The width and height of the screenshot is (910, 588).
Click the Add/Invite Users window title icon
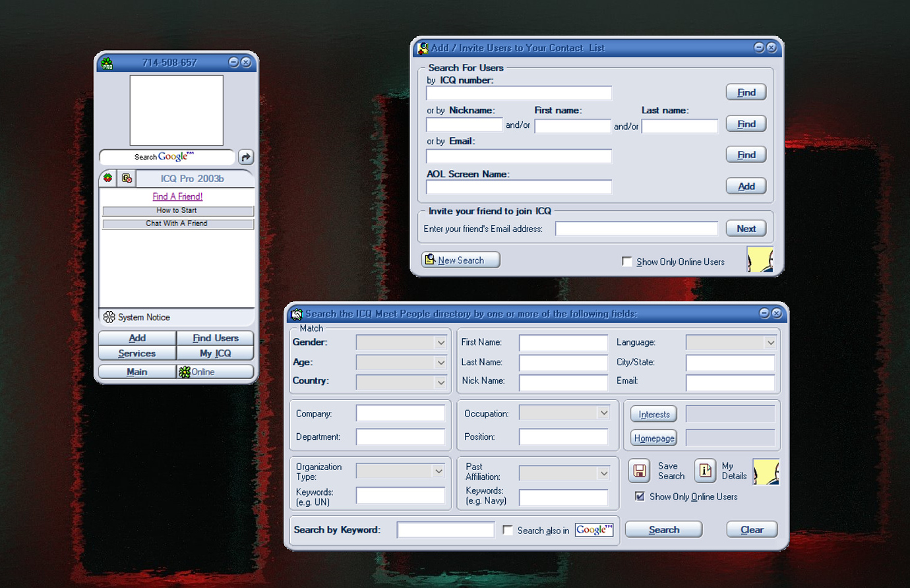pos(423,48)
